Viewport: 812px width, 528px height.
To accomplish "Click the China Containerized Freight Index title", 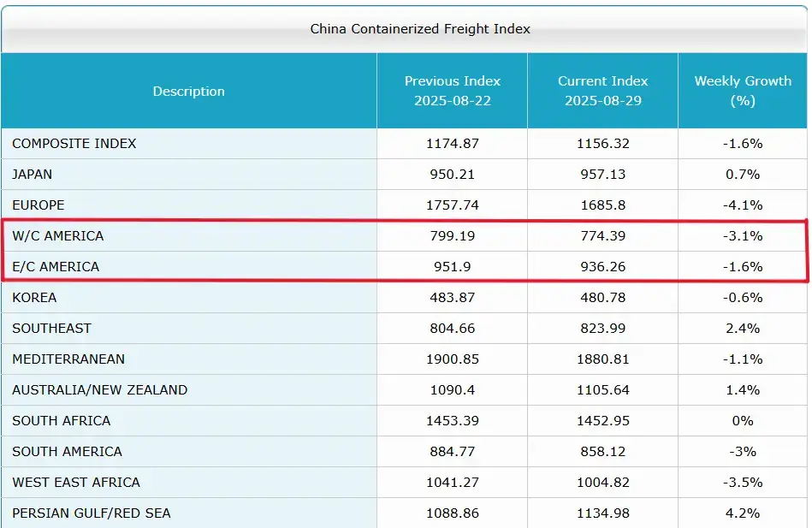I will (420, 28).
